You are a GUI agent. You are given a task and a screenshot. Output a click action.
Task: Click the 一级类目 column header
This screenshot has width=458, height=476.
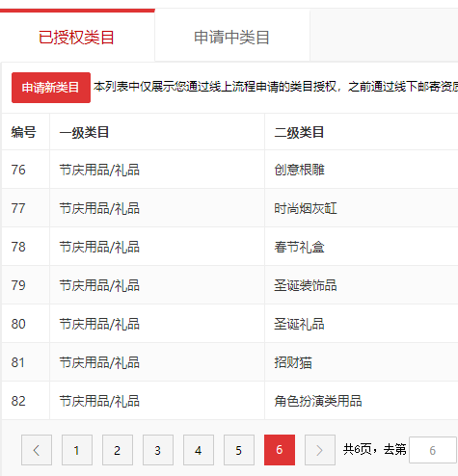(x=84, y=132)
